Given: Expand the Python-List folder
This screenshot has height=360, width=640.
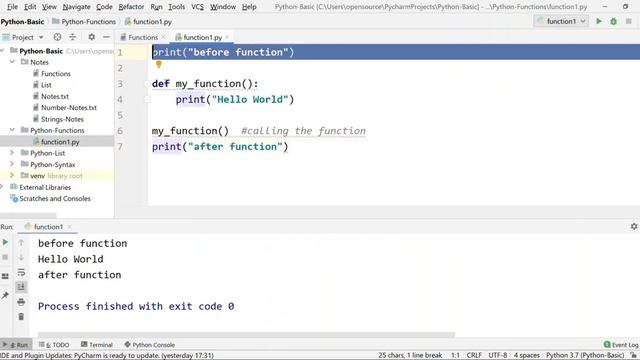Looking at the screenshot, I should (x=12, y=153).
